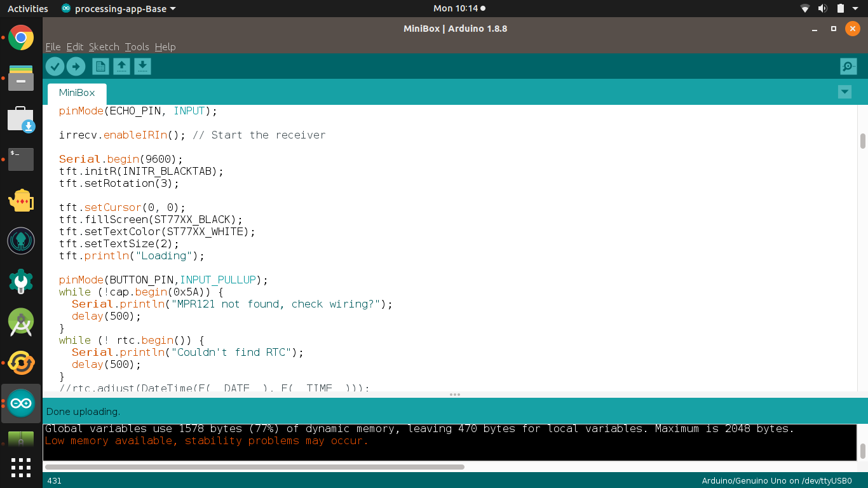Open the Edit menu
868x488 pixels.
coord(75,47)
